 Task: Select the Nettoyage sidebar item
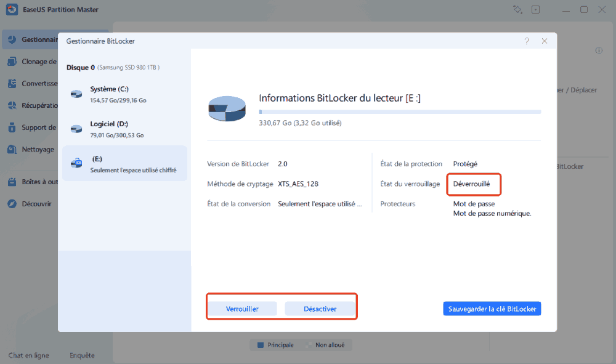point(30,149)
